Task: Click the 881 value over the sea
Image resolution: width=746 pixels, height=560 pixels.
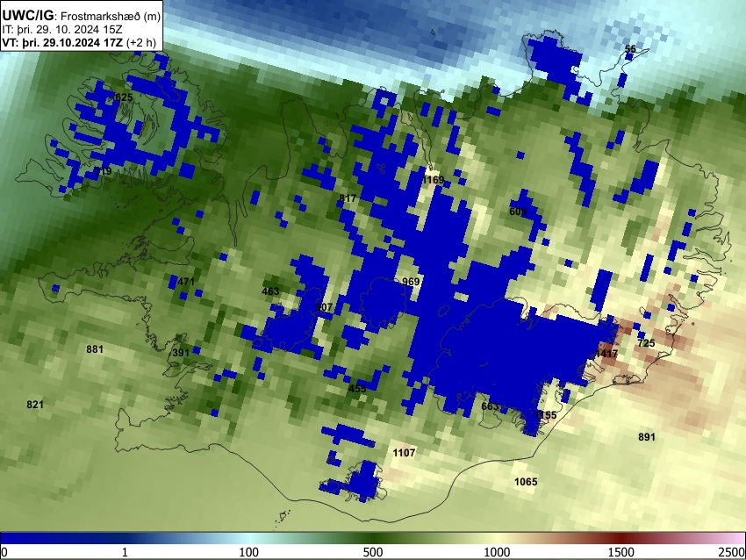Action: pos(95,349)
